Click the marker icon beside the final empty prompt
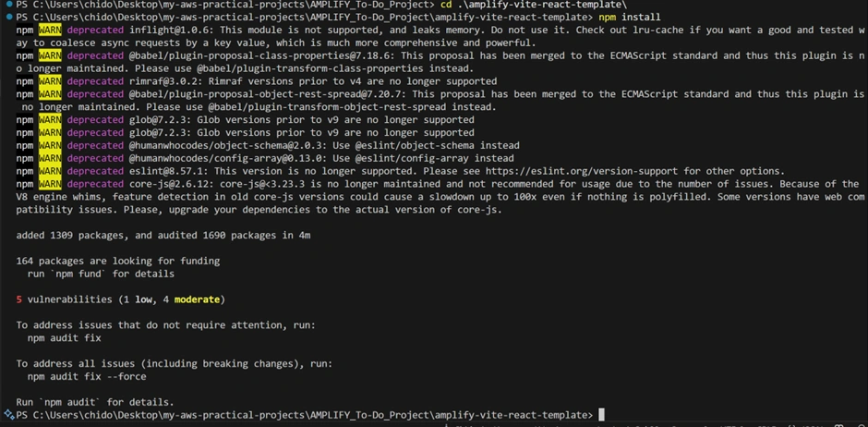The width and height of the screenshot is (868, 427). [x=6, y=414]
